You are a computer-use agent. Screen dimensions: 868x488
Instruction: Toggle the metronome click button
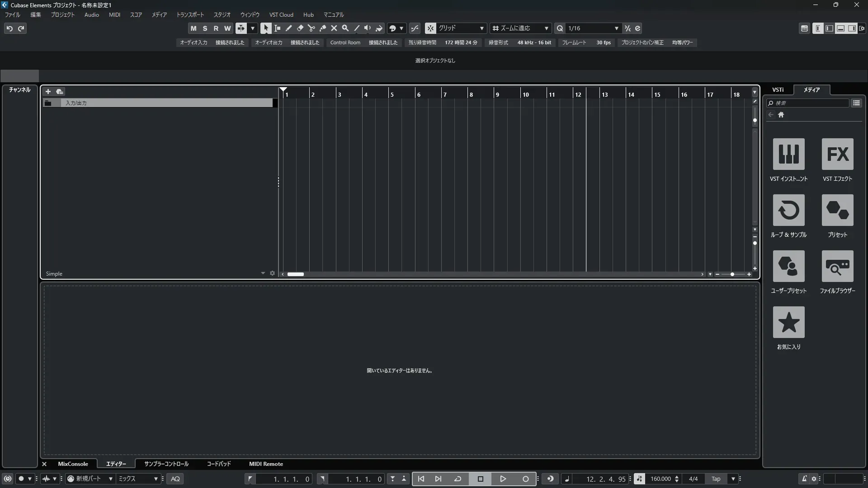pyautogui.click(x=804, y=479)
